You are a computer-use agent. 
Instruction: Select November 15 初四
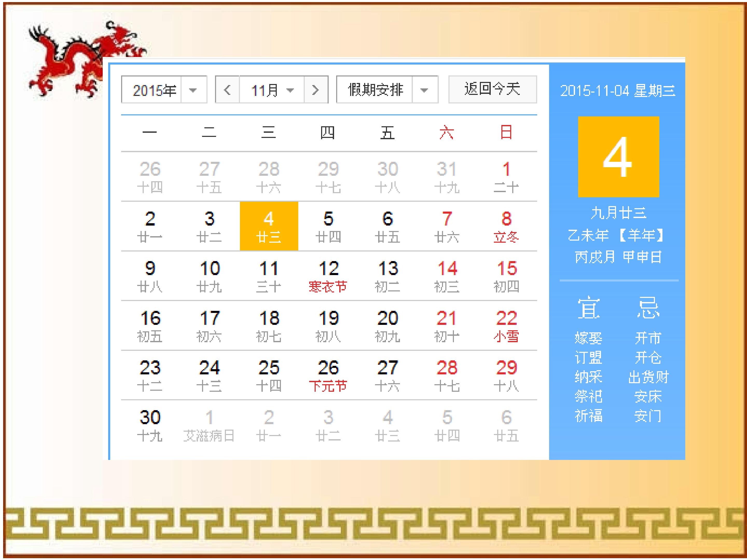click(506, 276)
